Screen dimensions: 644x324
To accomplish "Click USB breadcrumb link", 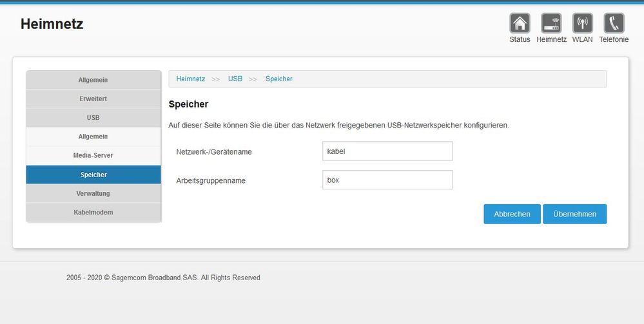I will coord(235,79).
